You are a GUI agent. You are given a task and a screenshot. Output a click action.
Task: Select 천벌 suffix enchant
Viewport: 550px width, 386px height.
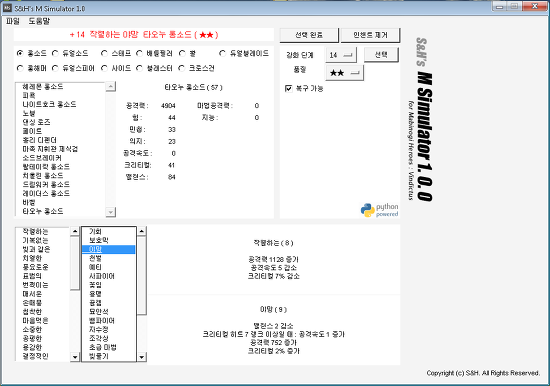(x=95, y=258)
